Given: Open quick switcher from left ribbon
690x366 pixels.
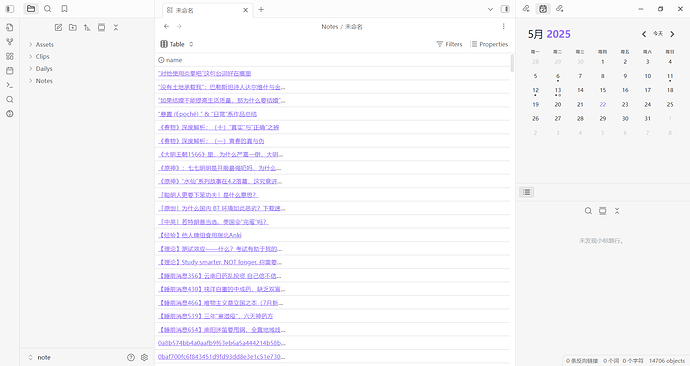Looking at the screenshot, I should (10, 27).
